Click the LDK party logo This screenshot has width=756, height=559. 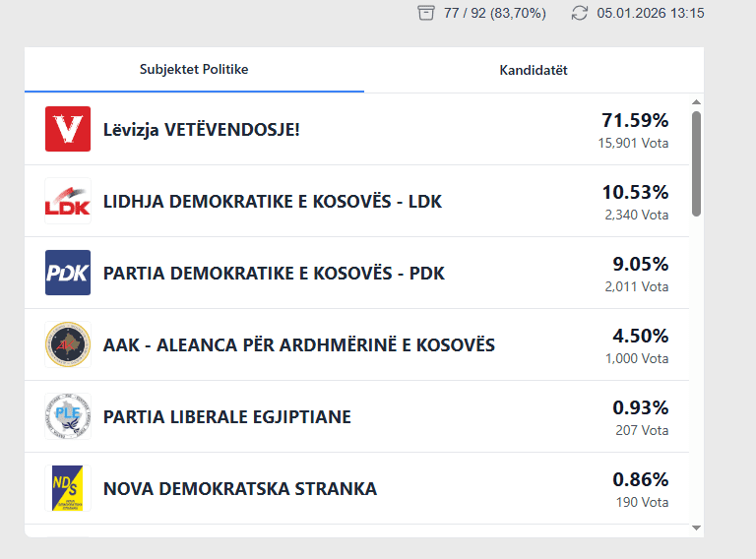(x=68, y=201)
